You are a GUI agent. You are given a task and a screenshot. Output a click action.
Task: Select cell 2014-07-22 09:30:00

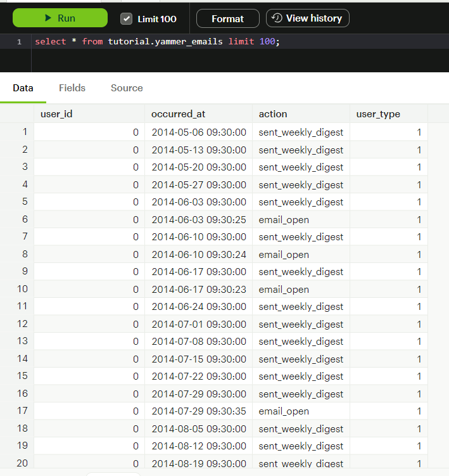(x=199, y=376)
